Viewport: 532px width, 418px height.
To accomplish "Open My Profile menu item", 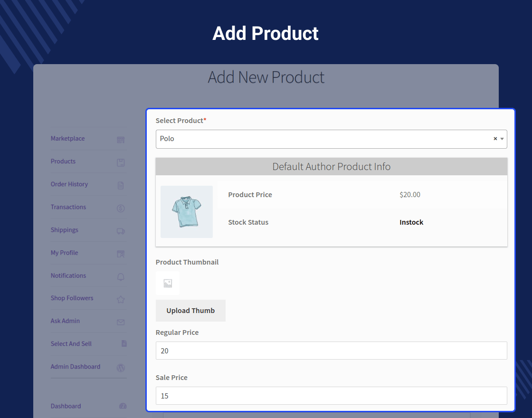I will pos(65,253).
